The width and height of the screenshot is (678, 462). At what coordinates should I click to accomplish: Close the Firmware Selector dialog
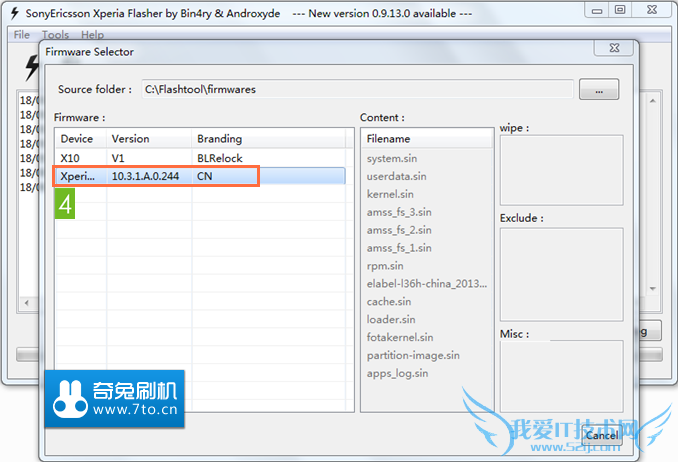(614, 48)
